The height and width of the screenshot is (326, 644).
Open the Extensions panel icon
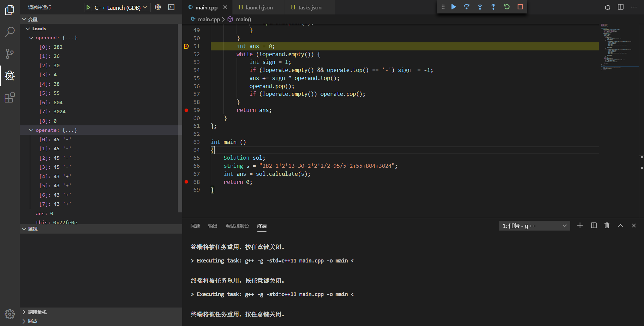10,97
